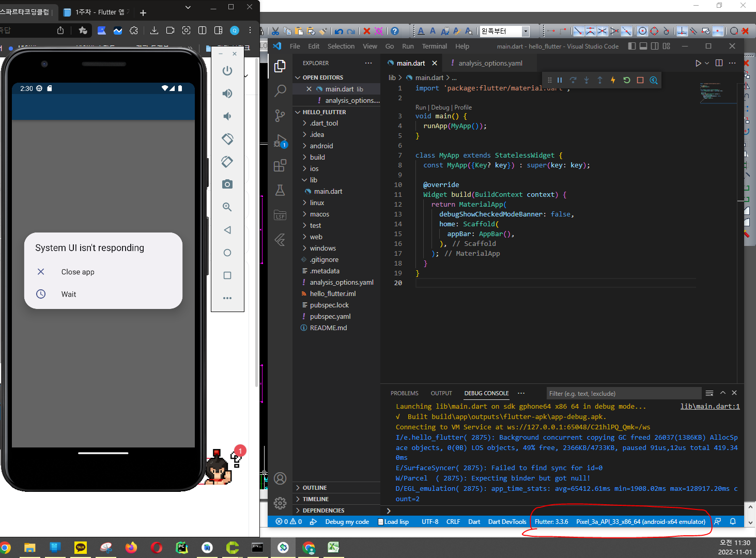Open the Search view in VS Code
The image size is (756, 558).
coord(280,91)
